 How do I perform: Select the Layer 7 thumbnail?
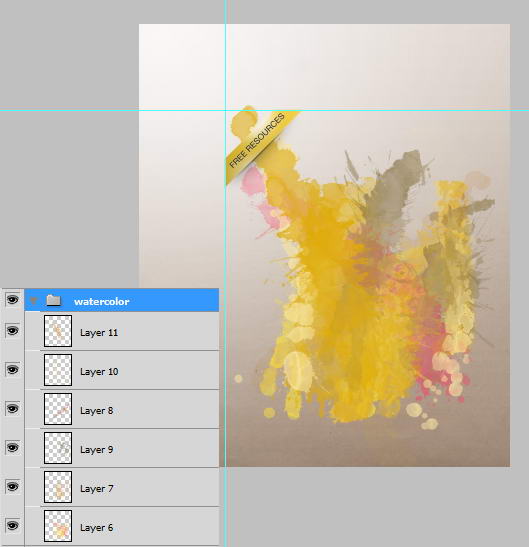point(58,487)
